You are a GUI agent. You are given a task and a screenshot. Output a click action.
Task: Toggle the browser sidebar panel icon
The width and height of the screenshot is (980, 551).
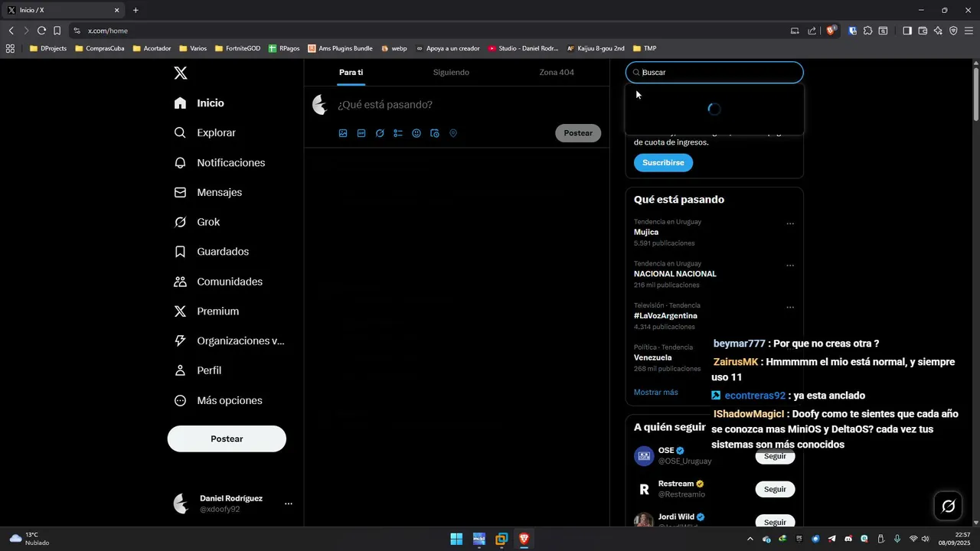click(x=907, y=31)
